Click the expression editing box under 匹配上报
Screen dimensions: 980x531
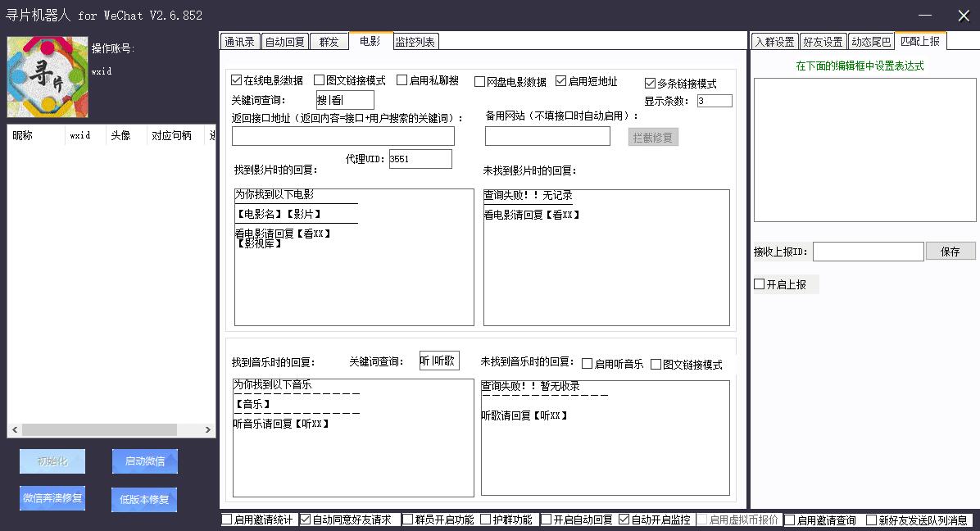coord(865,150)
